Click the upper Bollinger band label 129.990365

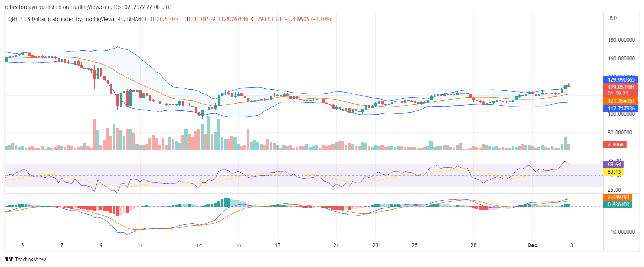coord(621,80)
